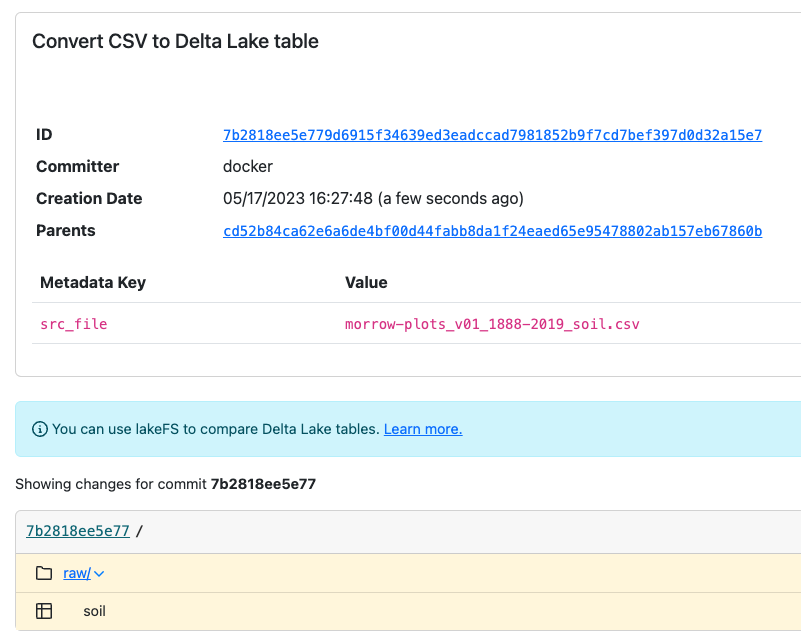The image size is (801, 637).
Task: Select value morrow-plots_v01_1888-2019_soil.csv
Action: click(492, 324)
